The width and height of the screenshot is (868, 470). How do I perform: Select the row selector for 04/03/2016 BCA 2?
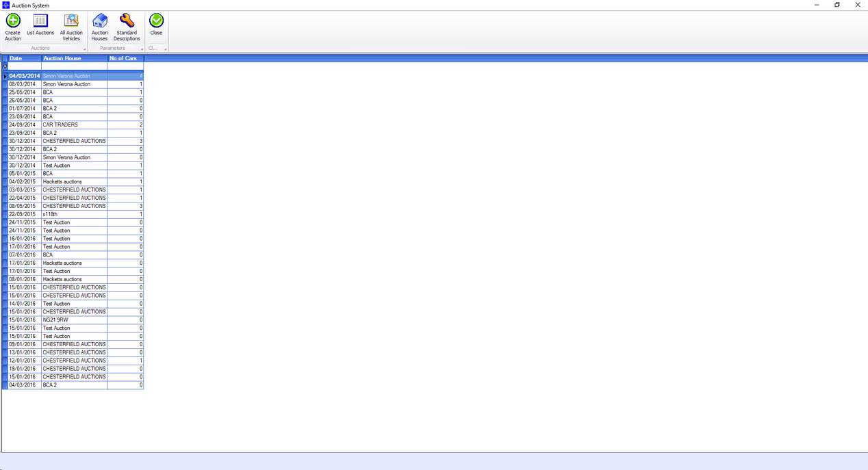tap(5, 385)
